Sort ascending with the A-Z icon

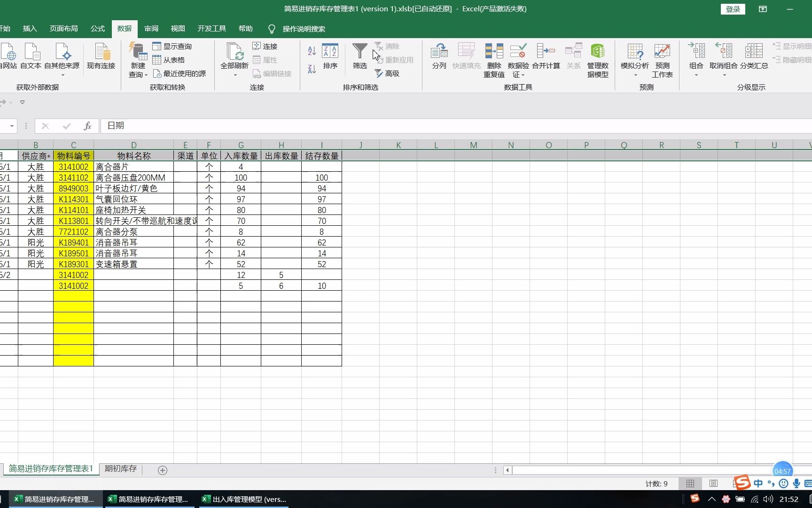pos(312,51)
